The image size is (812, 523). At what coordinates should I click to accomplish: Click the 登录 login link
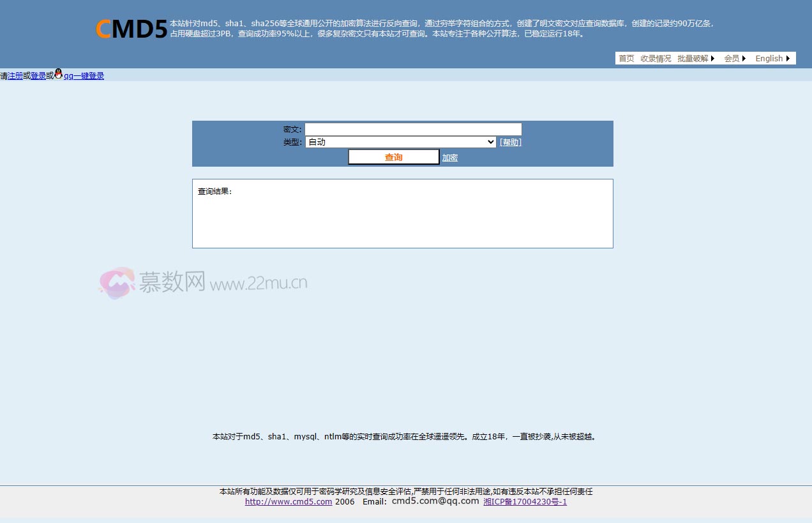tap(37, 75)
